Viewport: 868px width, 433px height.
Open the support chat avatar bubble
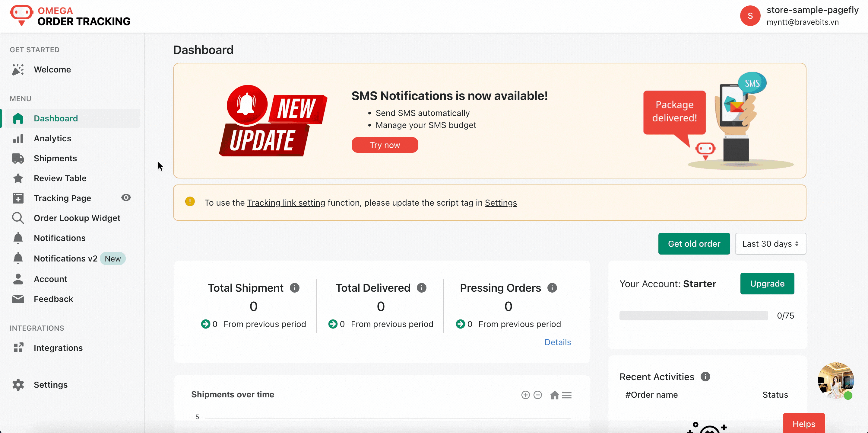836,380
